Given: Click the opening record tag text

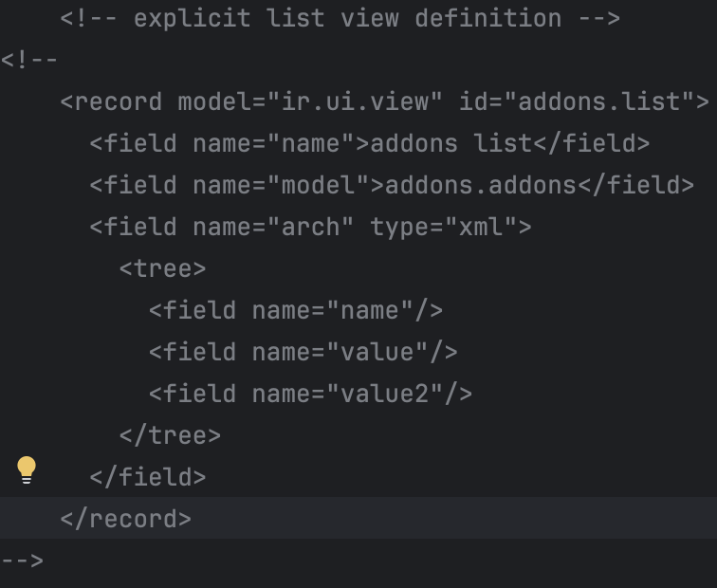Looking at the screenshot, I should click(112, 101).
